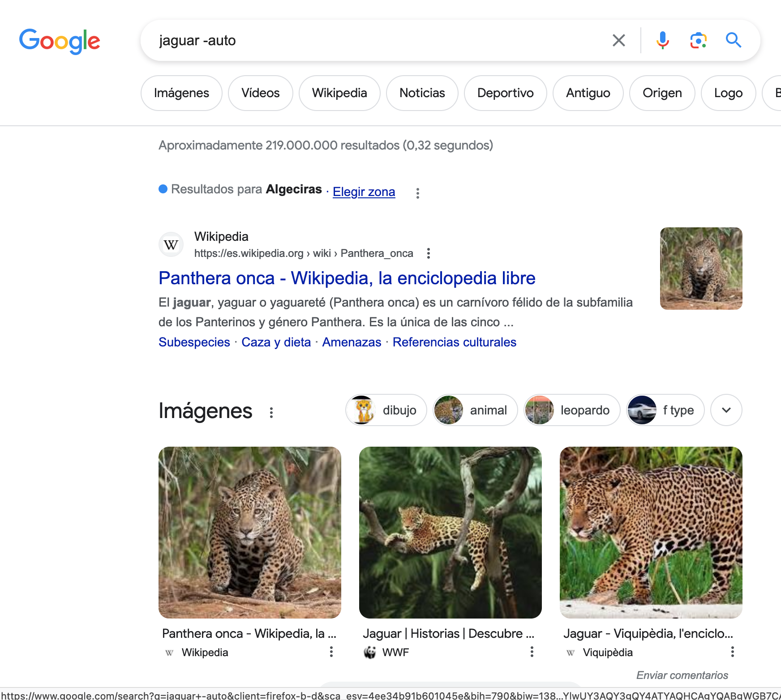Click the Wikipedia W favicon in result
This screenshot has width=781, height=700.
click(171, 245)
